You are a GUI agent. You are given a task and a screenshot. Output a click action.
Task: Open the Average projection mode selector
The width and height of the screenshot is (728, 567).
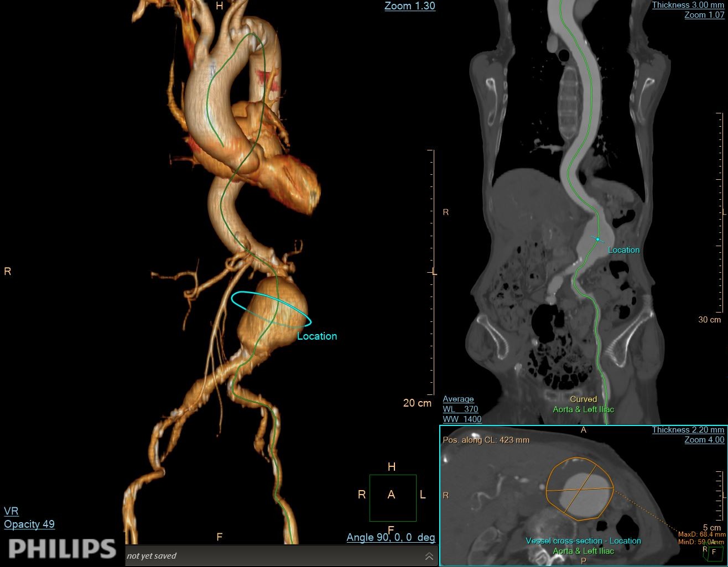(458, 399)
